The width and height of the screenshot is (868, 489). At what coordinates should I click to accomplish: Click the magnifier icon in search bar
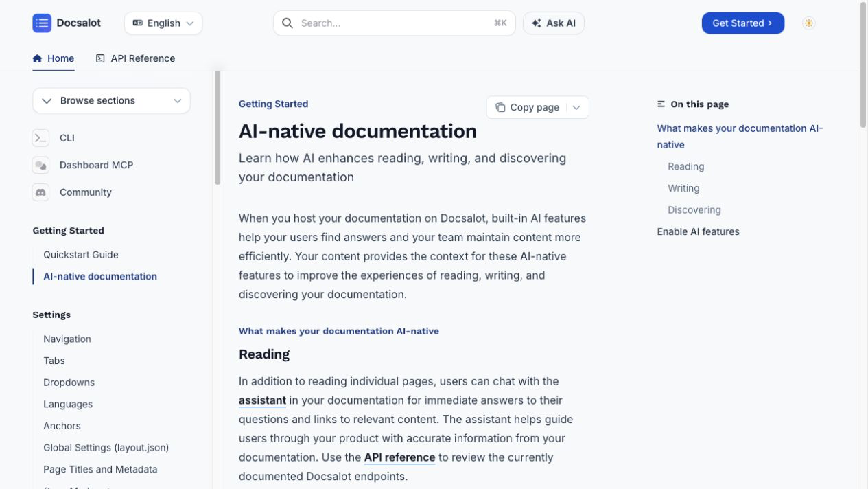pyautogui.click(x=288, y=23)
